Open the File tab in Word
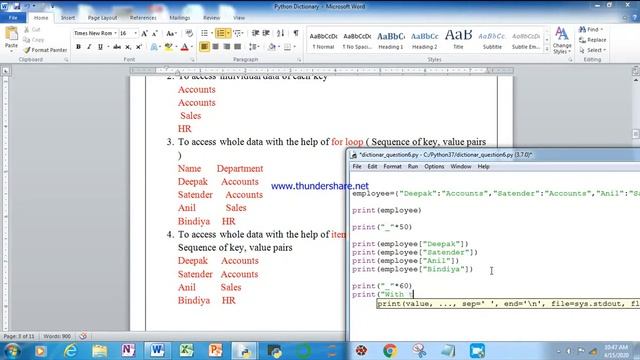 pos(13,18)
